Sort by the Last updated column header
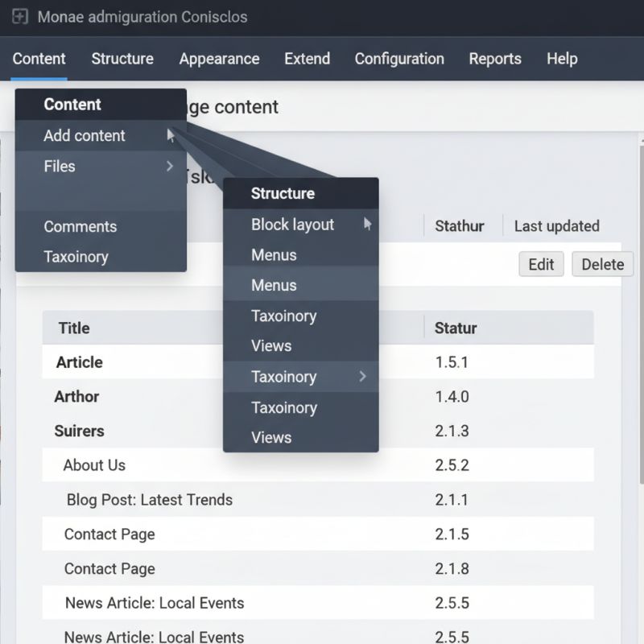The width and height of the screenshot is (644, 644). pyautogui.click(x=556, y=226)
